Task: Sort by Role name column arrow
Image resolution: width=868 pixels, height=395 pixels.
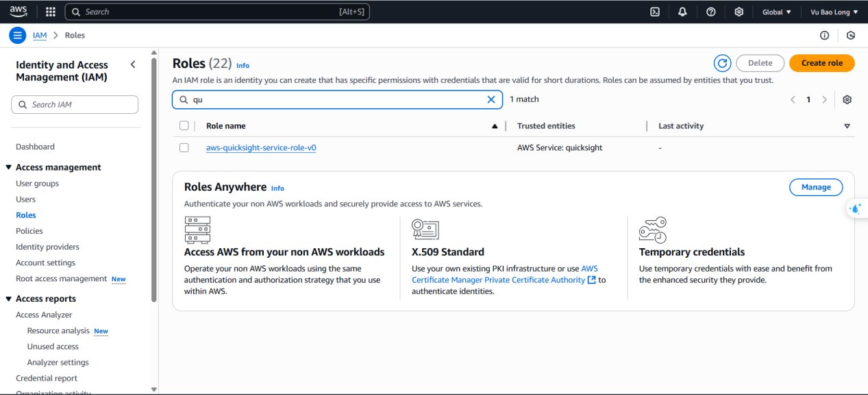Action: (x=495, y=126)
